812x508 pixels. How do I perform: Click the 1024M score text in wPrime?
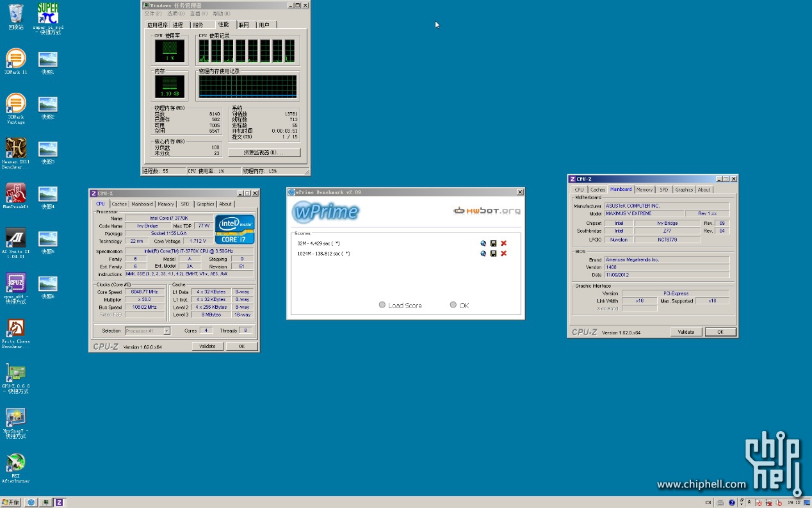click(x=323, y=254)
